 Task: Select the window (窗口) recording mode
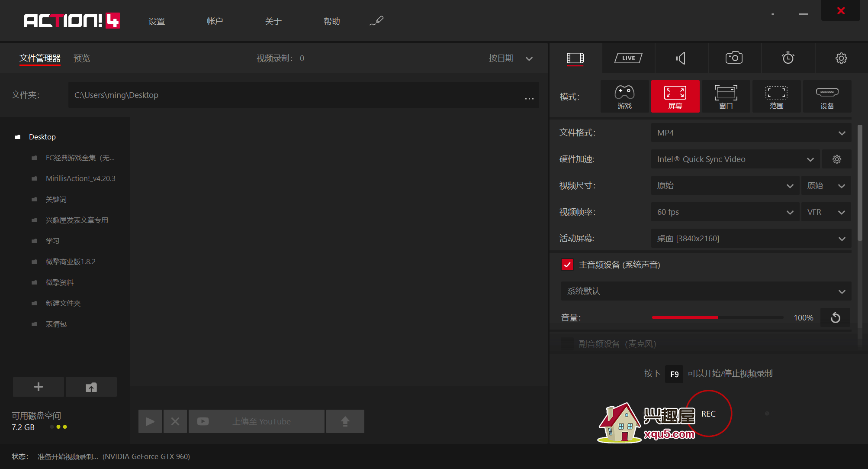coord(726,97)
